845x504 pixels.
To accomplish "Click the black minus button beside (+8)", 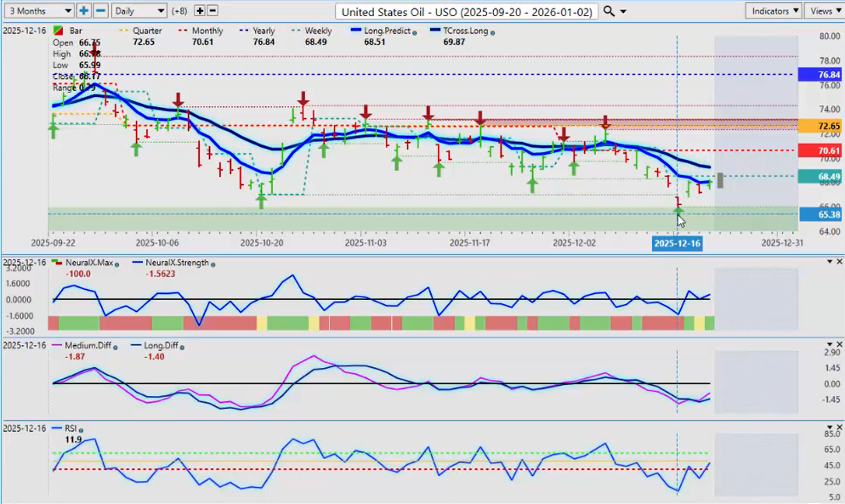I will click(x=213, y=11).
